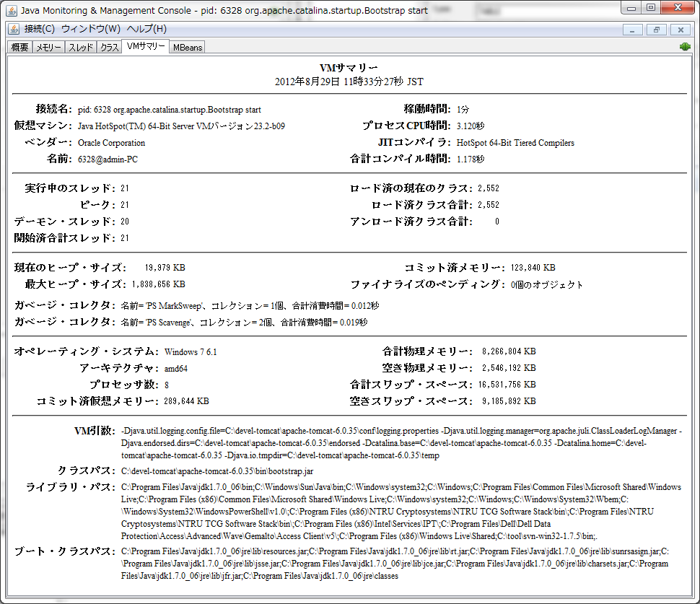Click the アンロード済クラス合計 value 0
The height and width of the screenshot is (604, 700).
click(x=497, y=222)
